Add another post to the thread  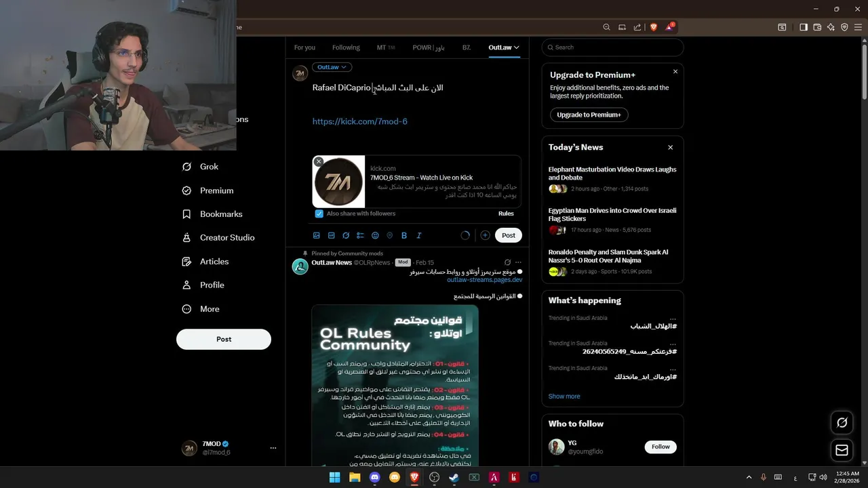point(485,235)
